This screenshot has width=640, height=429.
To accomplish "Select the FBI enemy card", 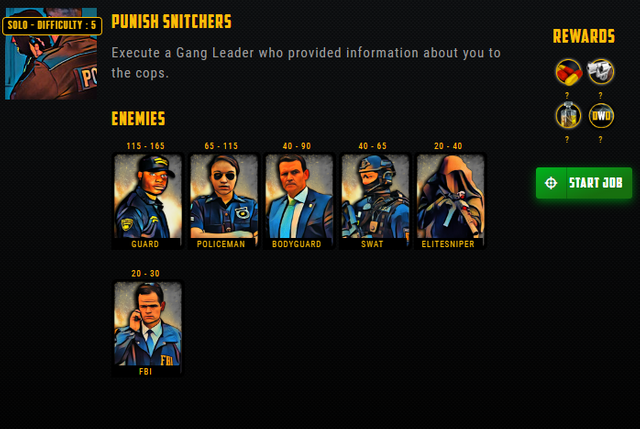I will 147,329.
